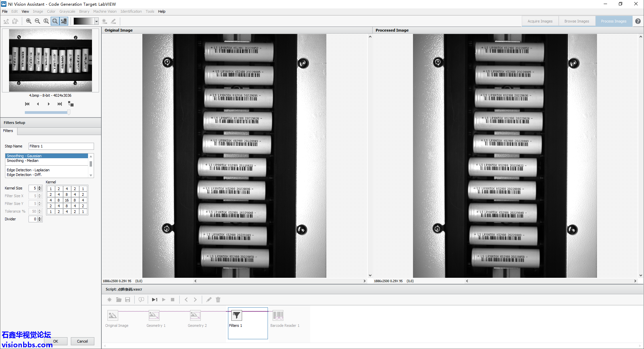Click the Zoom Out magnifier icon

(37, 21)
